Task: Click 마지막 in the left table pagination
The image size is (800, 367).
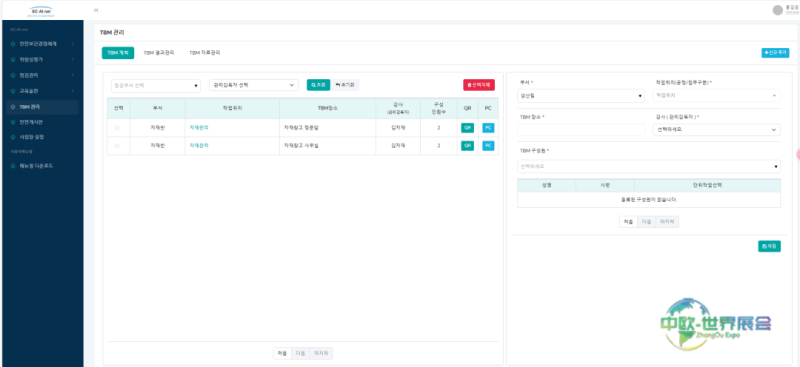Action: (x=321, y=353)
